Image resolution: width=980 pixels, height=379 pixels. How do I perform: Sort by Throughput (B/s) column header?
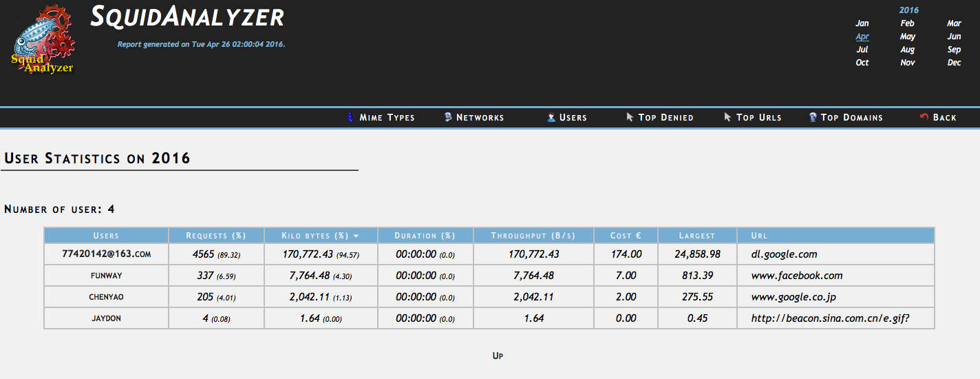[x=533, y=236]
